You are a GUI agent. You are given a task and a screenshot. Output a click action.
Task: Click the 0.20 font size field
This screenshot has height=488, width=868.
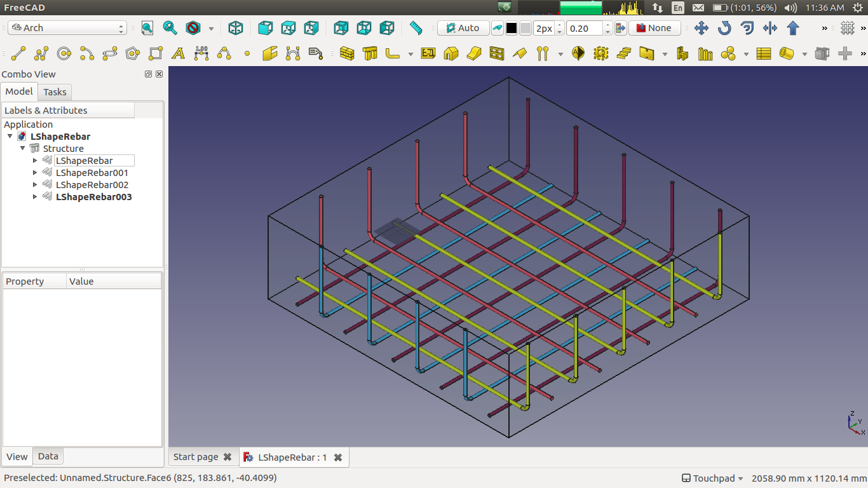pos(585,28)
